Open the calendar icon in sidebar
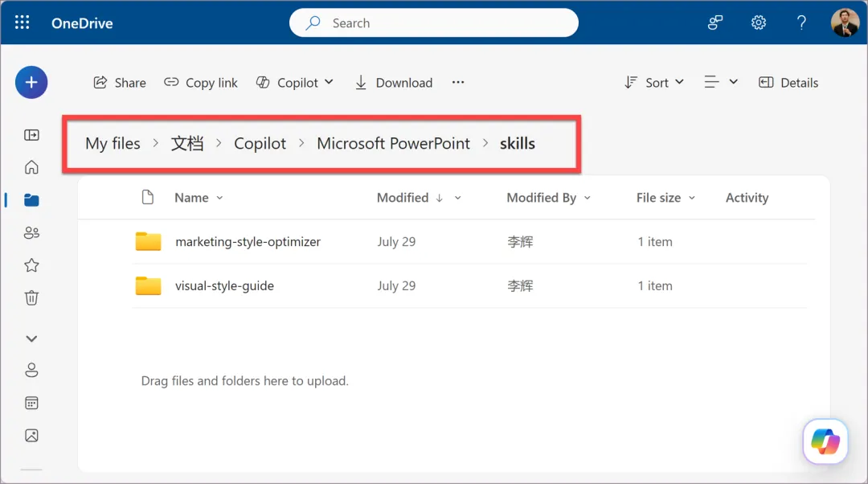The width and height of the screenshot is (868, 484). [31, 403]
